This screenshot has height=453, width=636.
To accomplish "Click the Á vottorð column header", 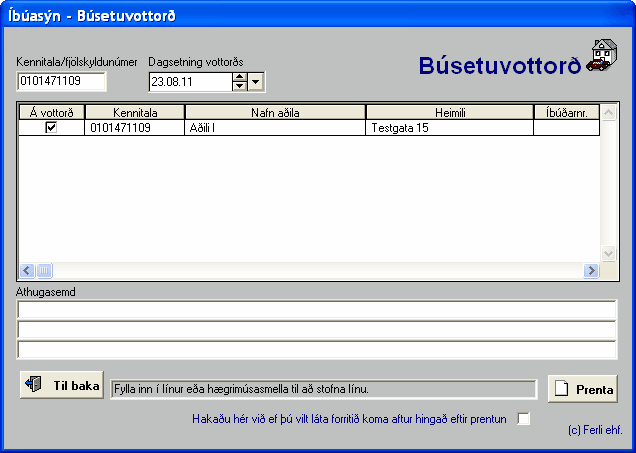I will (52, 112).
